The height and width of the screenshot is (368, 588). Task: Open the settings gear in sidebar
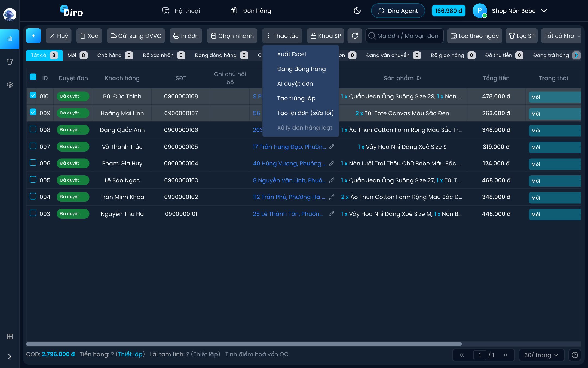point(10,85)
